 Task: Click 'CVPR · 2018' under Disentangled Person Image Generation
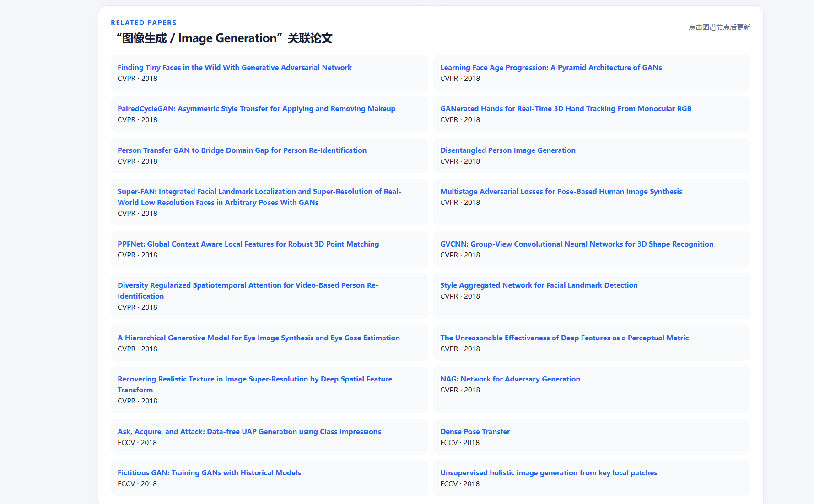click(x=460, y=161)
